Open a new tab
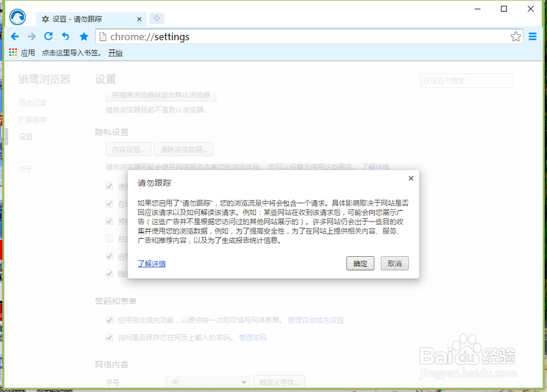547x392 pixels. click(157, 18)
